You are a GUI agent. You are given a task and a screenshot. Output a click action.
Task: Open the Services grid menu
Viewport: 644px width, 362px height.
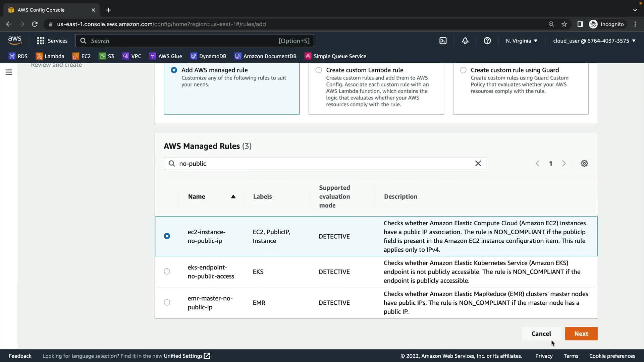[x=52, y=41]
